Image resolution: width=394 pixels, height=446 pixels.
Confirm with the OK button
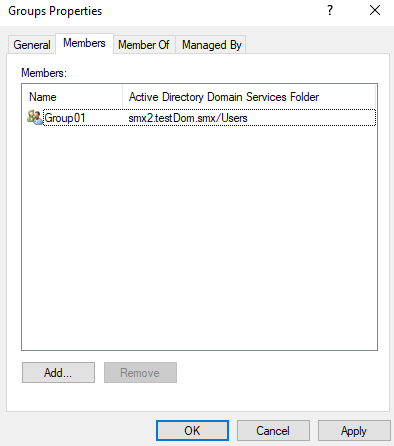(192, 431)
